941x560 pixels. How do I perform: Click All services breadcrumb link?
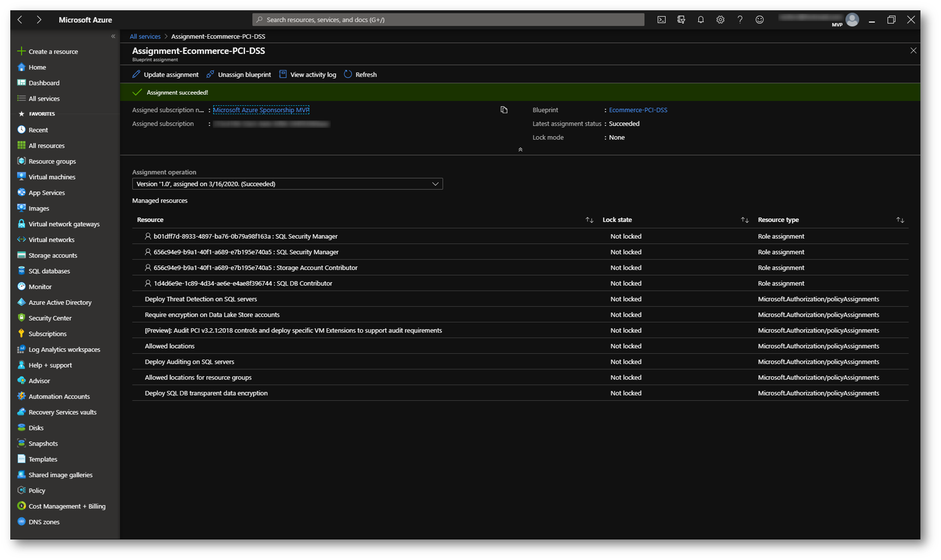pyautogui.click(x=145, y=36)
